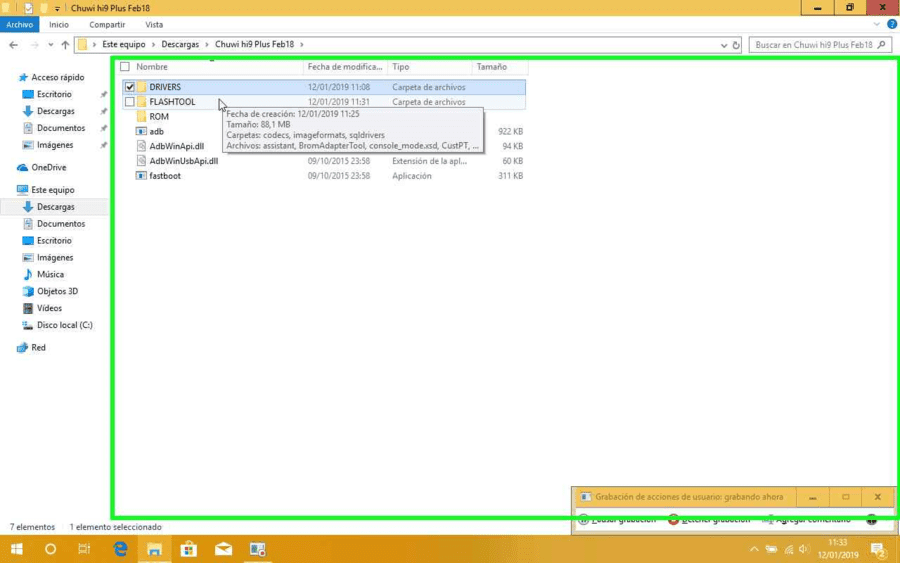Select Este equipo in navigation pane
Image resolution: width=900 pixels, height=563 pixels.
[52, 189]
